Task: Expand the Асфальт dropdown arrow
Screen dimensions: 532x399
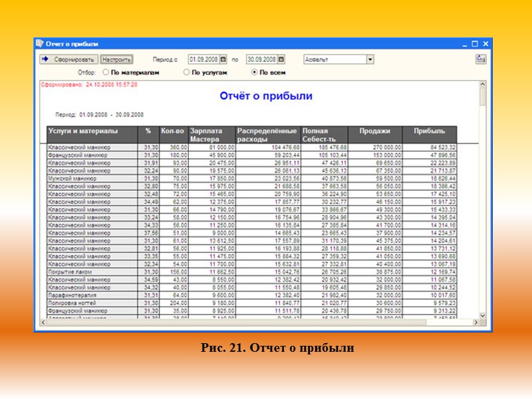Action: click(x=370, y=59)
